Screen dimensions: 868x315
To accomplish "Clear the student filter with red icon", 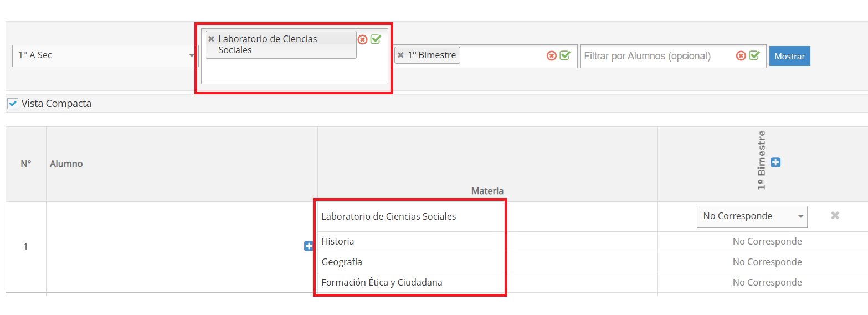I will point(741,55).
